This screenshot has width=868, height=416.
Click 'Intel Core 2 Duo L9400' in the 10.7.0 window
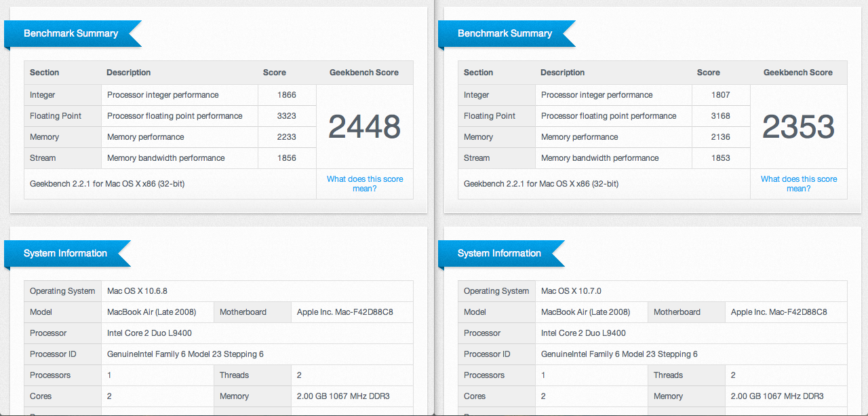584,333
